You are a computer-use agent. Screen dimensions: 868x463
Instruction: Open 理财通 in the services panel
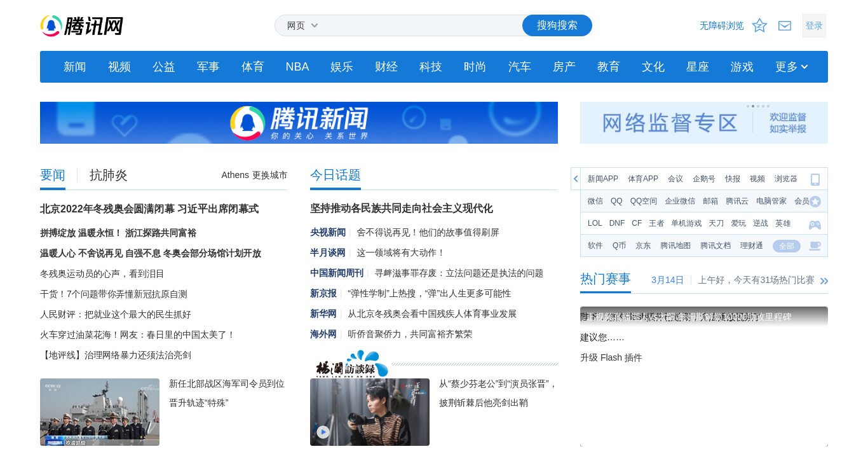point(752,245)
